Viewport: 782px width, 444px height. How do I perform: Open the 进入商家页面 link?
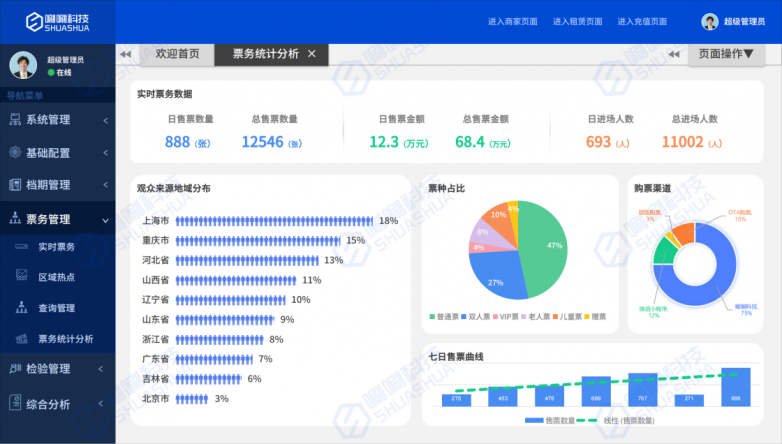coord(512,21)
